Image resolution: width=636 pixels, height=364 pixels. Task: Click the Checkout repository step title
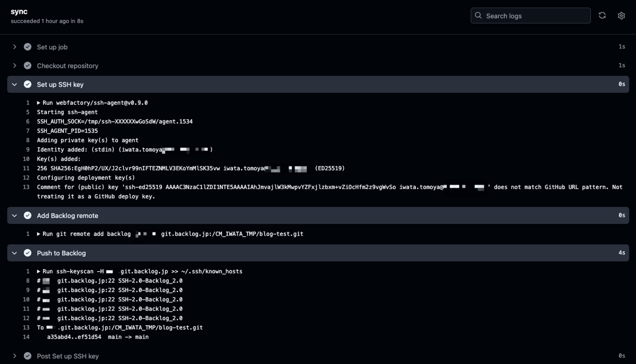click(x=67, y=66)
